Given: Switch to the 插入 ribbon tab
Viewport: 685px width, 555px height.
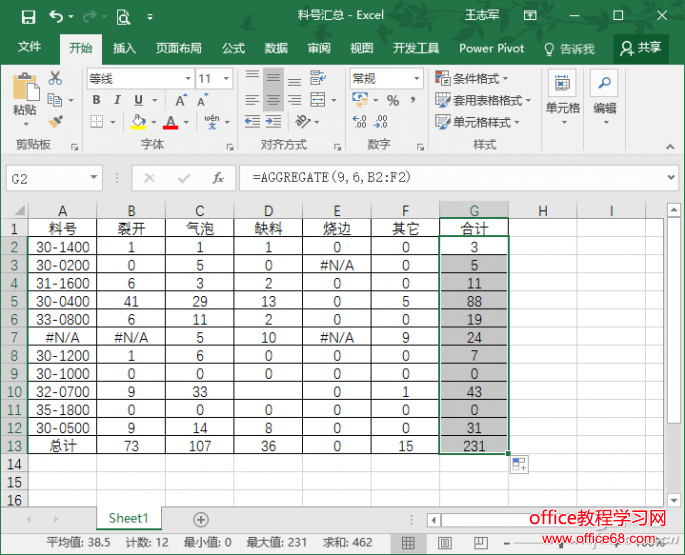Looking at the screenshot, I should (124, 48).
